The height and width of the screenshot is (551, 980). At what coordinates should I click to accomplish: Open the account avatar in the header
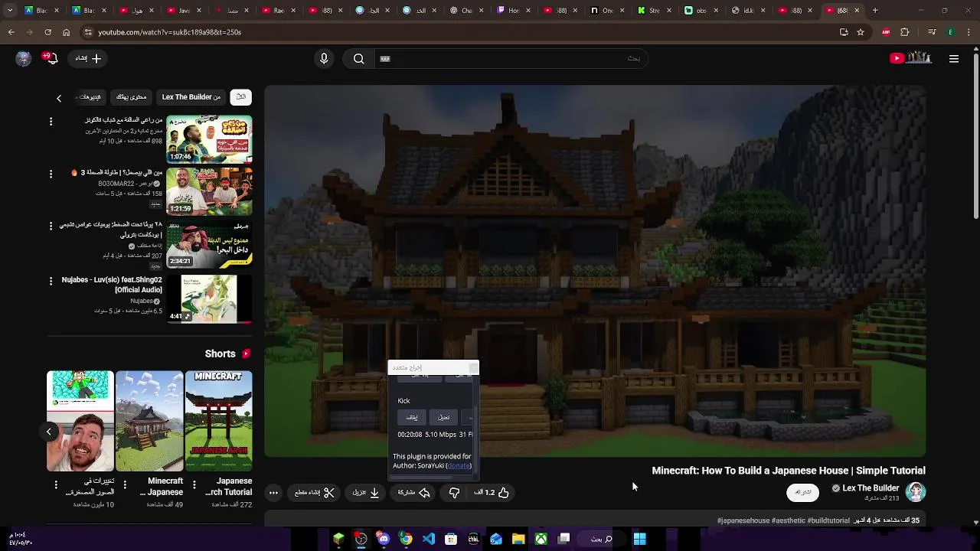pyautogui.click(x=24, y=58)
